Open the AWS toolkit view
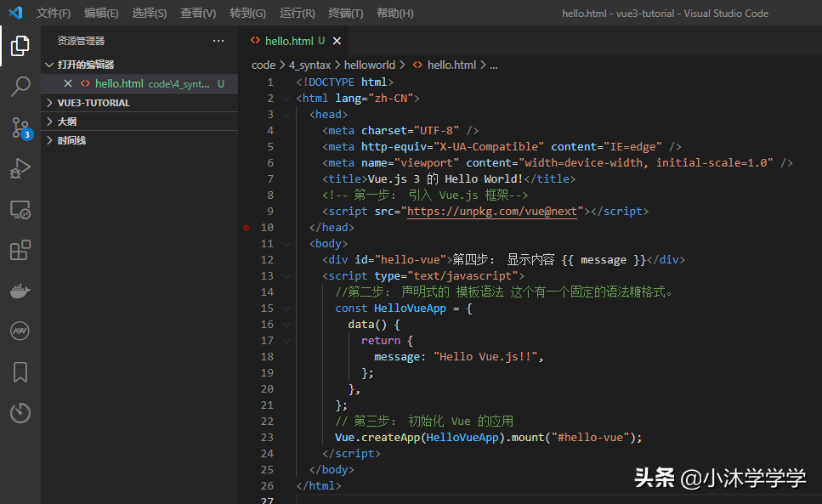 click(x=20, y=331)
